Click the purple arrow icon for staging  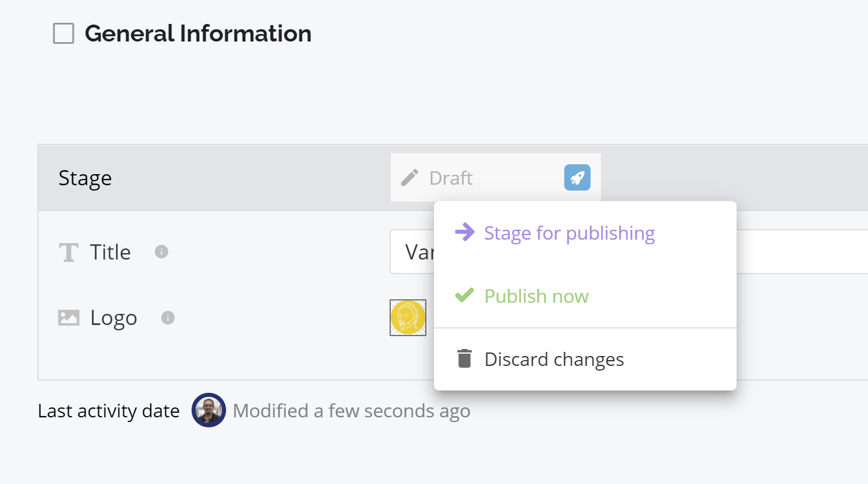click(465, 232)
